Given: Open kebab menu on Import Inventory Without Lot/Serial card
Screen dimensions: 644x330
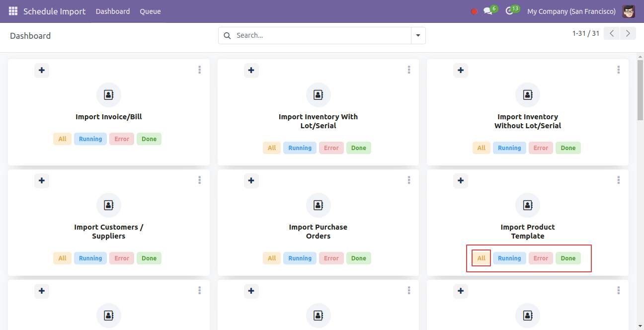Looking at the screenshot, I should (x=619, y=70).
